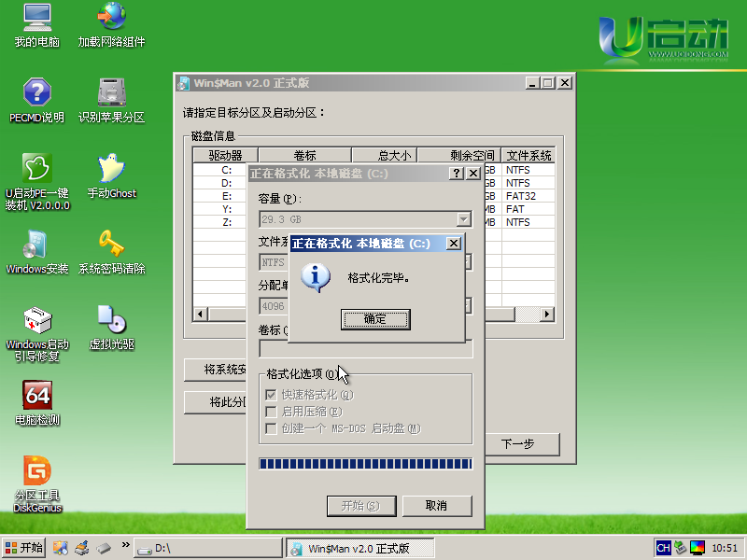Click the 识别苹果分区 desktop icon

coord(111,94)
